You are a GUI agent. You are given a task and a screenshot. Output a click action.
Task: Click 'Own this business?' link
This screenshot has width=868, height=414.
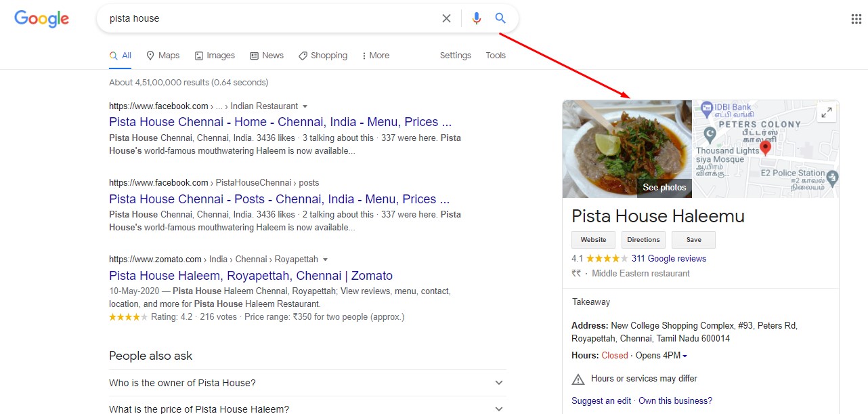[675, 400]
